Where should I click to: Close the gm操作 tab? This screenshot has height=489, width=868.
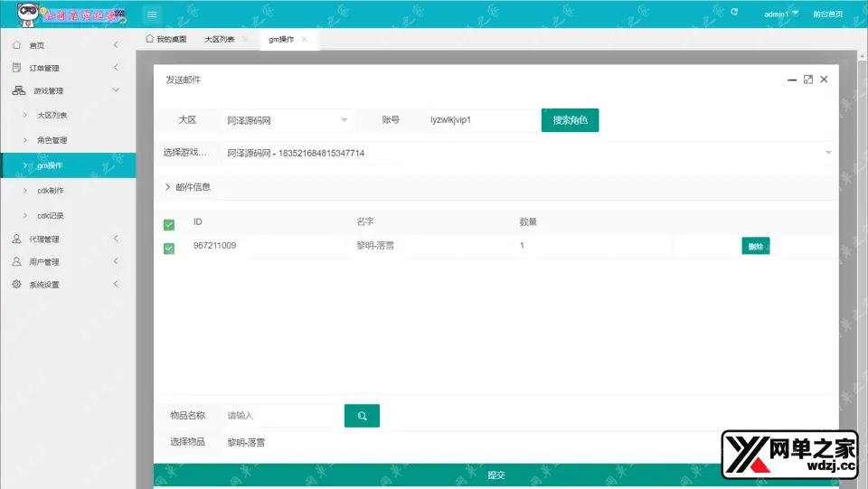305,40
